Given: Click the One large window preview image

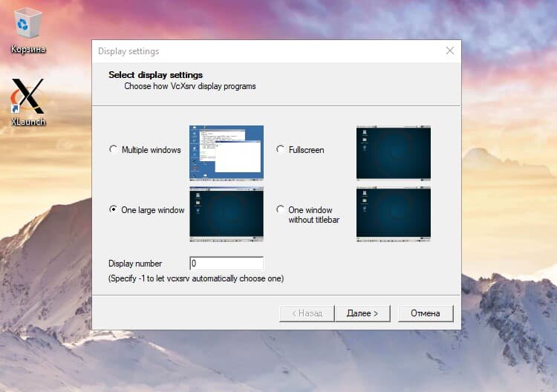Looking at the screenshot, I should [227, 214].
